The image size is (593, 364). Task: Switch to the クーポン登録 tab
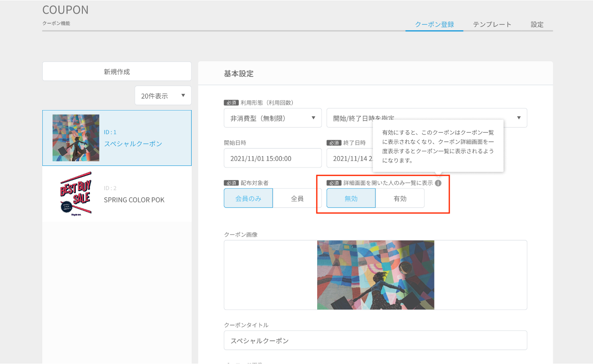(434, 24)
